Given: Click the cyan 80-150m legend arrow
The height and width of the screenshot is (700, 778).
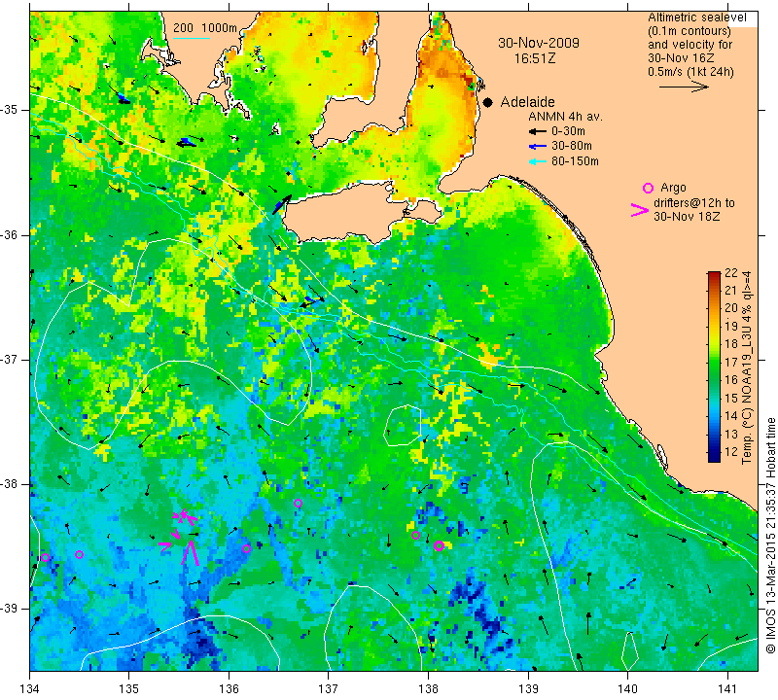Looking at the screenshot, I should point(537,161).
